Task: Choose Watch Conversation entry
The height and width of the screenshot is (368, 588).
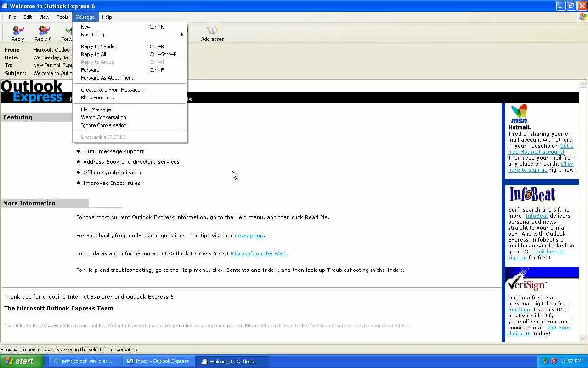Action: 130,117
